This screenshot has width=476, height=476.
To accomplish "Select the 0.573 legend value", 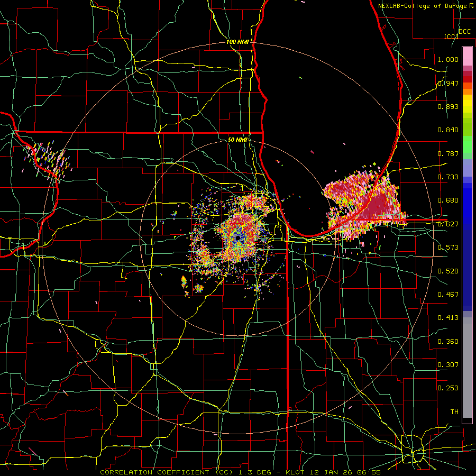I will pos(448,248).
